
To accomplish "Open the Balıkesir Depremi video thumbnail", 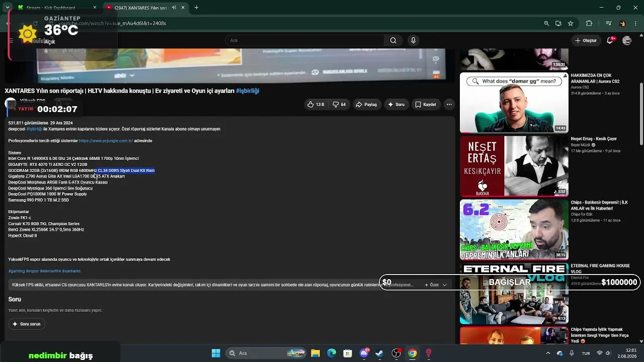I will [x=514, y=230].
